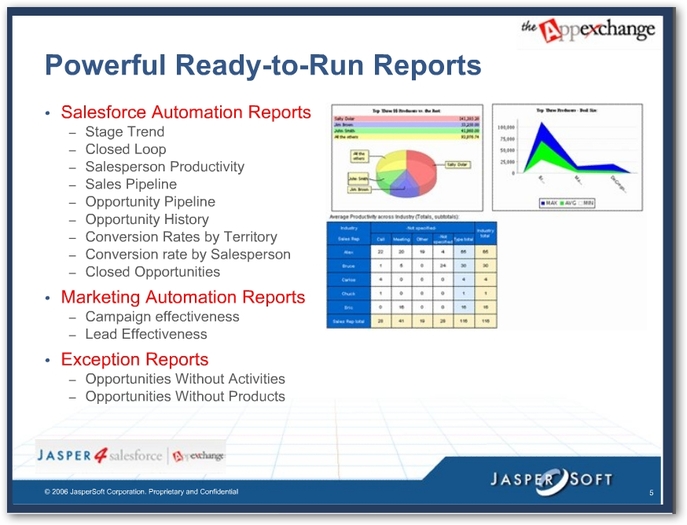Click the Sally Dolar pie chart label
The width and height of the screenshot is (687, 525).
[457, 164]
